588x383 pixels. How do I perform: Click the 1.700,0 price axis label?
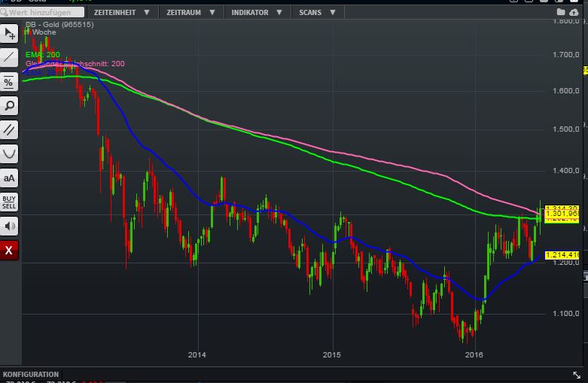pyautogui.click(x=566, y=55)
